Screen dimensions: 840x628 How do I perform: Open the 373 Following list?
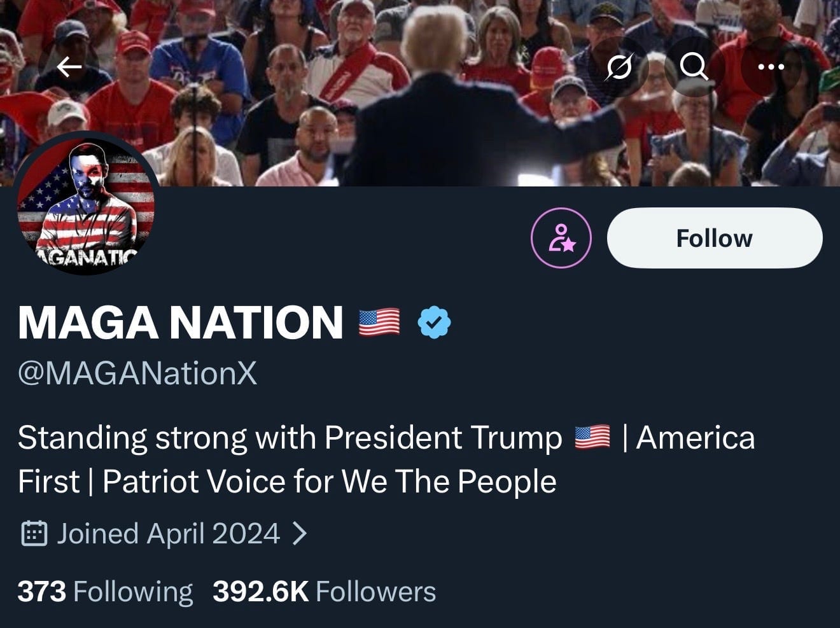click(105, 592)
